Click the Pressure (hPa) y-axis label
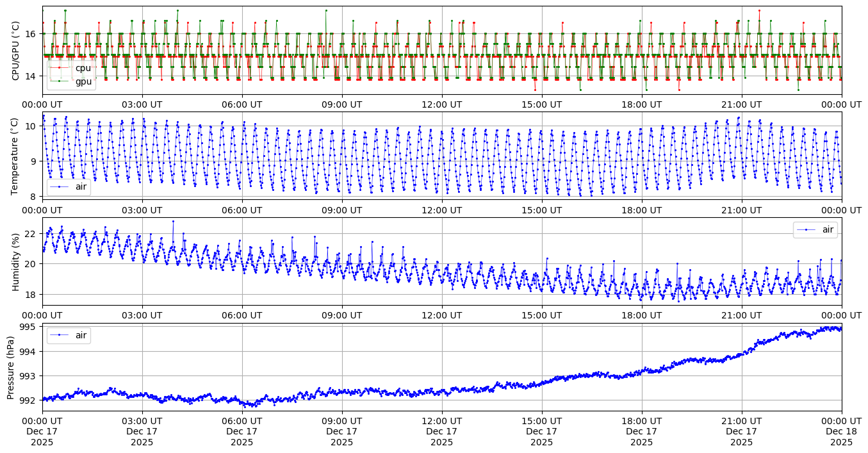This screenshot has width=868, height=453. 12,367
